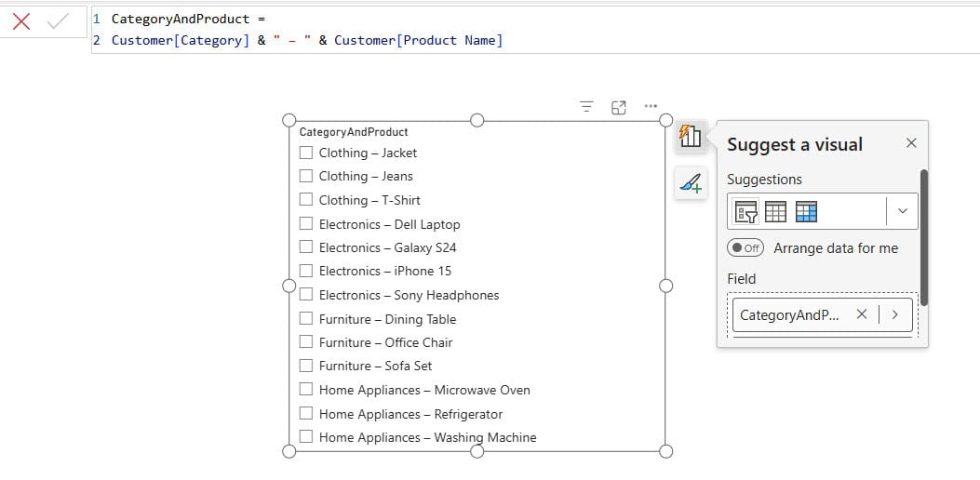Click the Suggestions label
980x480 pixels.
pyautogui.click(x=764, y=180)
